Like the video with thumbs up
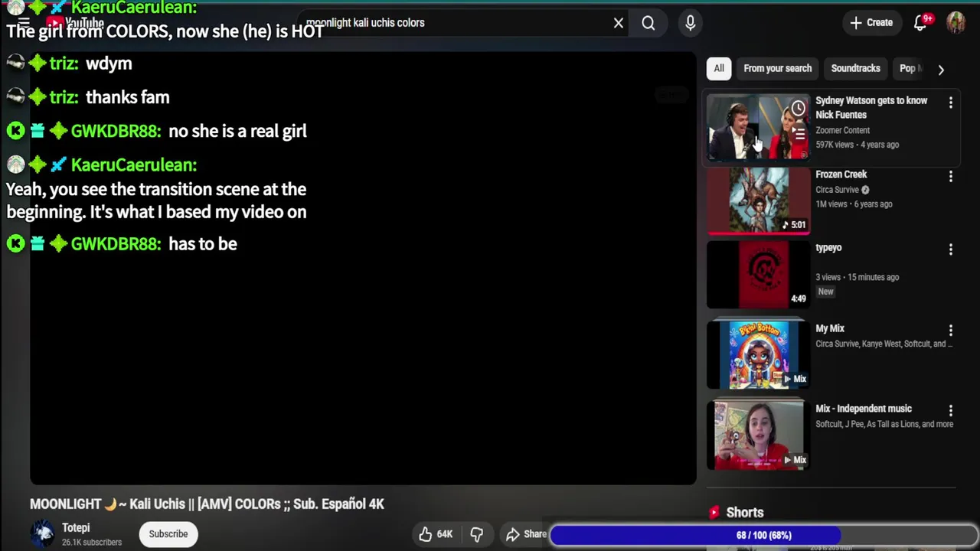The width and height of the screenshot is (980, 551). pyautogui.click(x=435, y=534)
